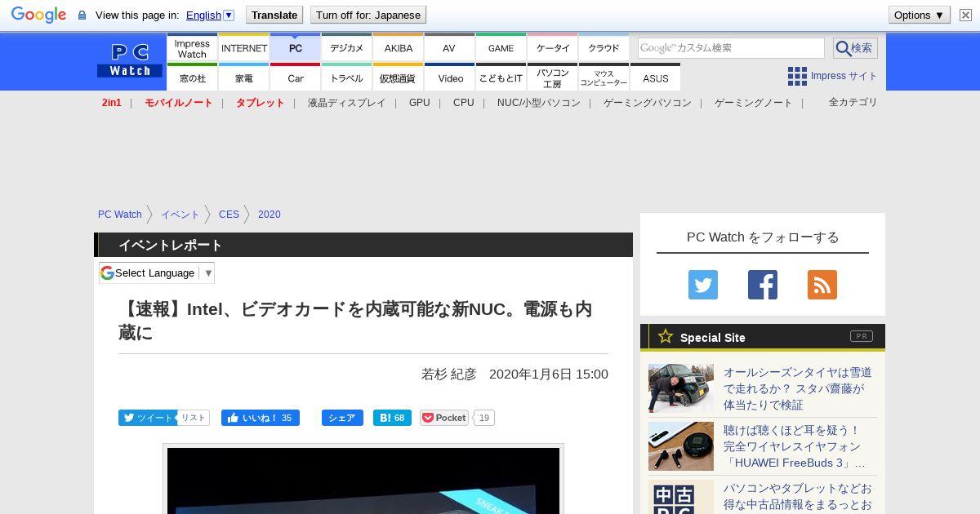The width and height of the screenshot is (980, 514).
Task: Open the translate language dropdown next to English
Action: tap(229, 15)
